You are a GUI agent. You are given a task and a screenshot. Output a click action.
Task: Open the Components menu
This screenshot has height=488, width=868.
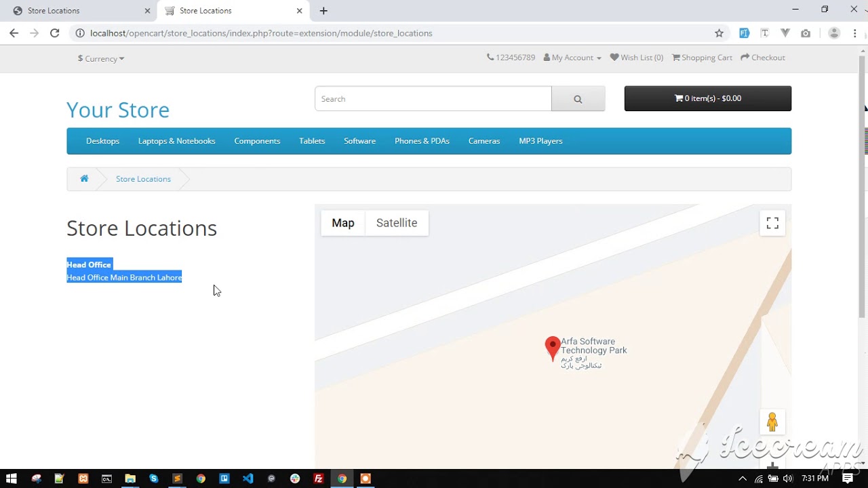257,141
